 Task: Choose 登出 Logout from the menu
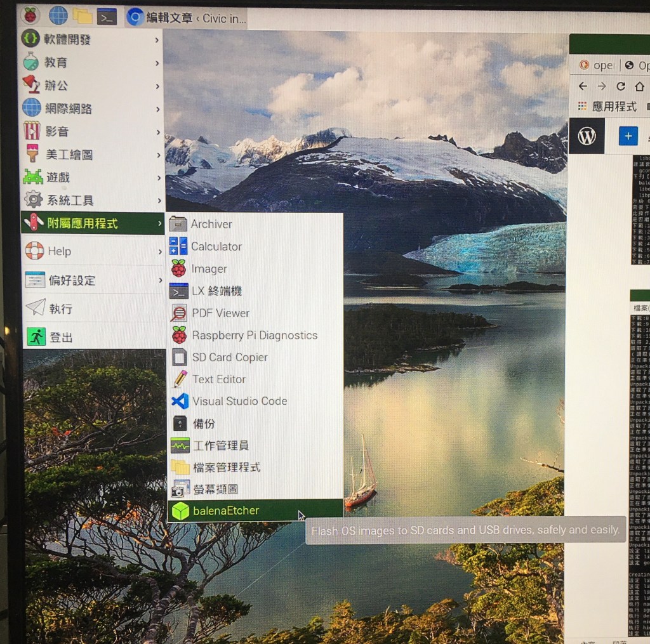coord(61,337)
